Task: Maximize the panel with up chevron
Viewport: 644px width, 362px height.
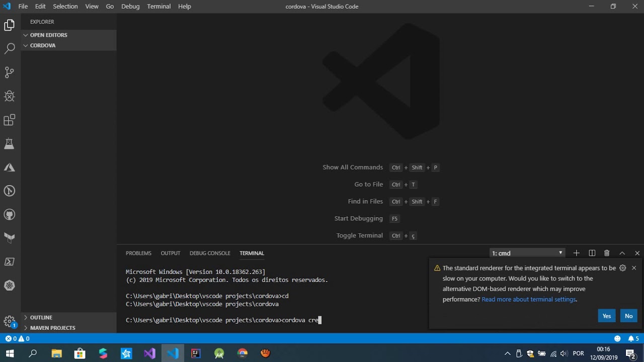Action: pyautogui.click(x=622, y=253)
